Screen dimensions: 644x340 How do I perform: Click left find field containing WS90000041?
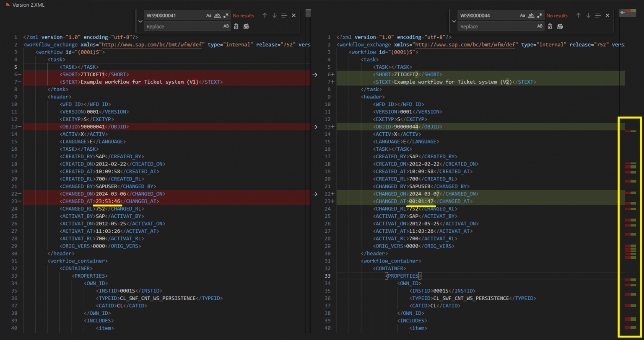point(174,15)
